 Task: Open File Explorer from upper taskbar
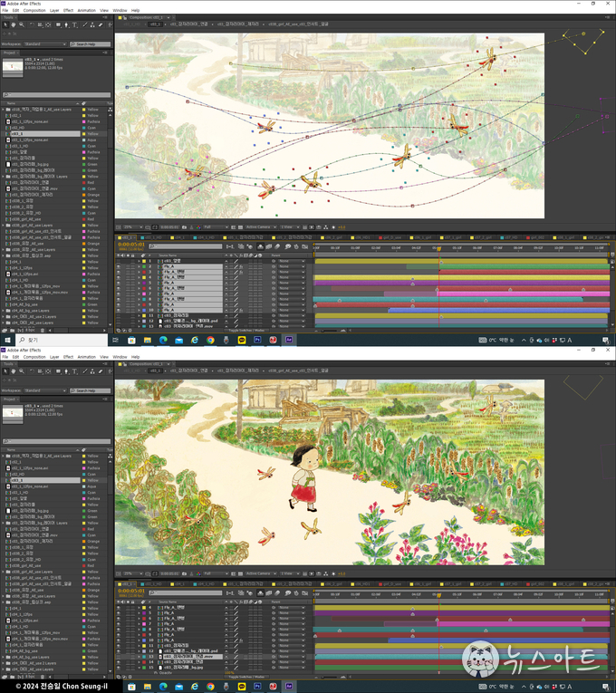(x=147, y=340)
